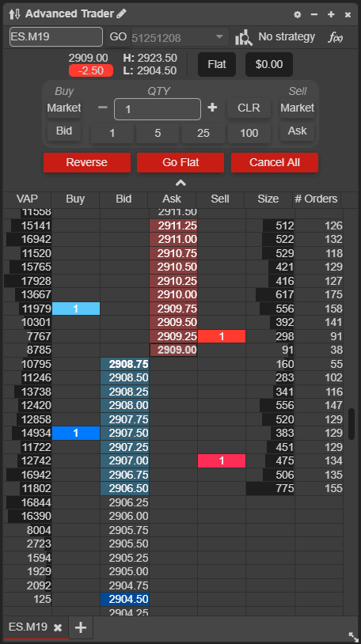Collapse the order panel with the chevron
Viewport: 361px width, 644px height.
[x=180, y=183]
